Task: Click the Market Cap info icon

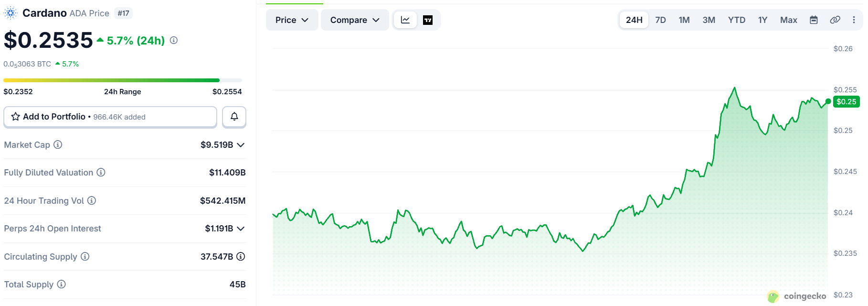Action: tap(58, 144)
